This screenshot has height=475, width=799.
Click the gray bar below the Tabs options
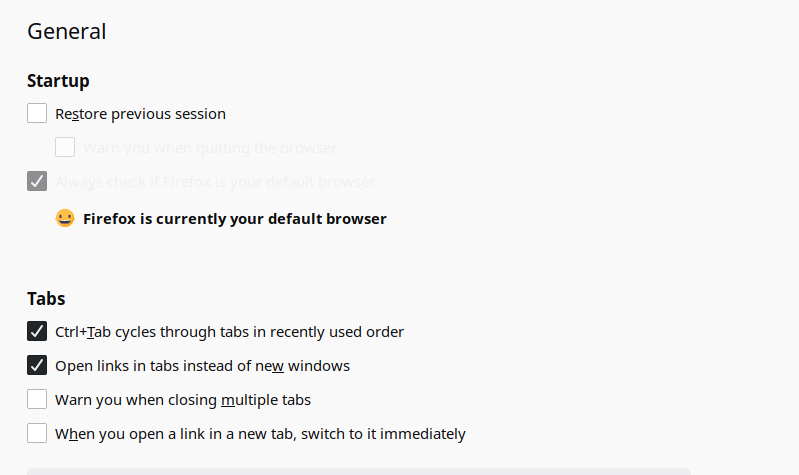tap(358, 471)
